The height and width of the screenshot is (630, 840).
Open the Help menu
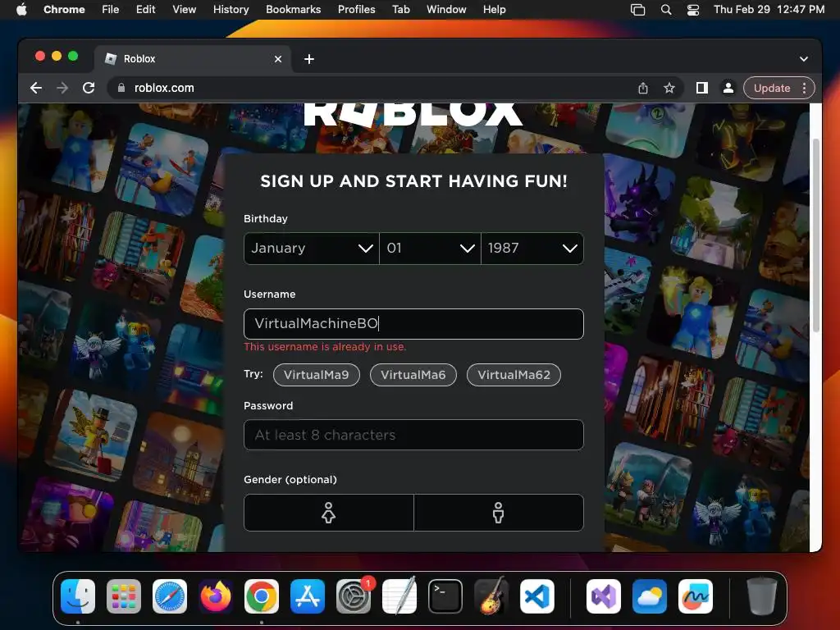click(494, 9)
